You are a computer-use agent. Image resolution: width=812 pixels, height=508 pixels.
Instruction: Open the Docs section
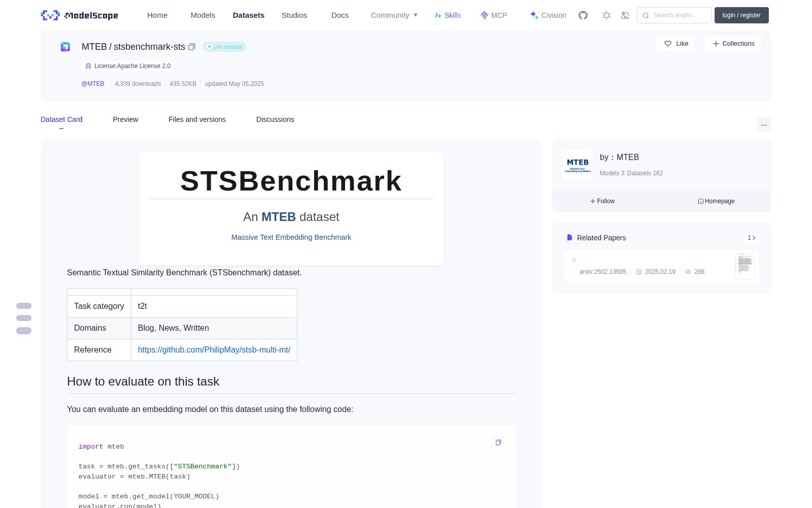coord(340,15)
